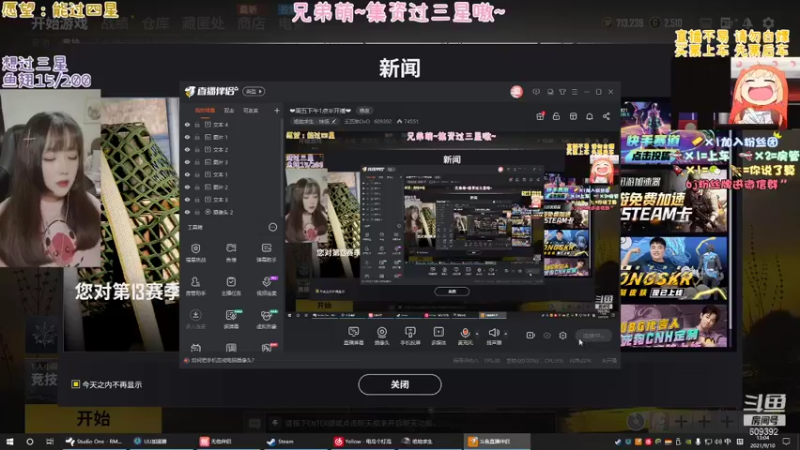Add a new scene with the plus icon
800x450 pixels.
277,110
